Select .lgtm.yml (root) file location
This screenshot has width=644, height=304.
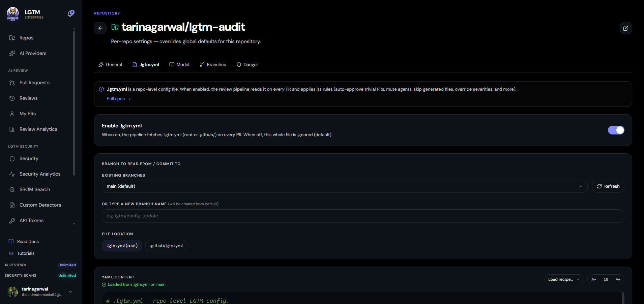[x=122, y=246]
